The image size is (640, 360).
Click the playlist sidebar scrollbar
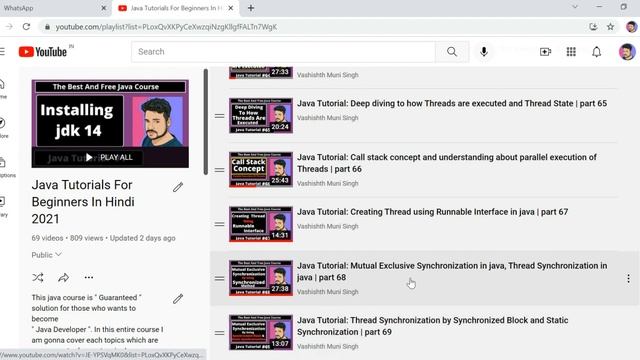206,122
